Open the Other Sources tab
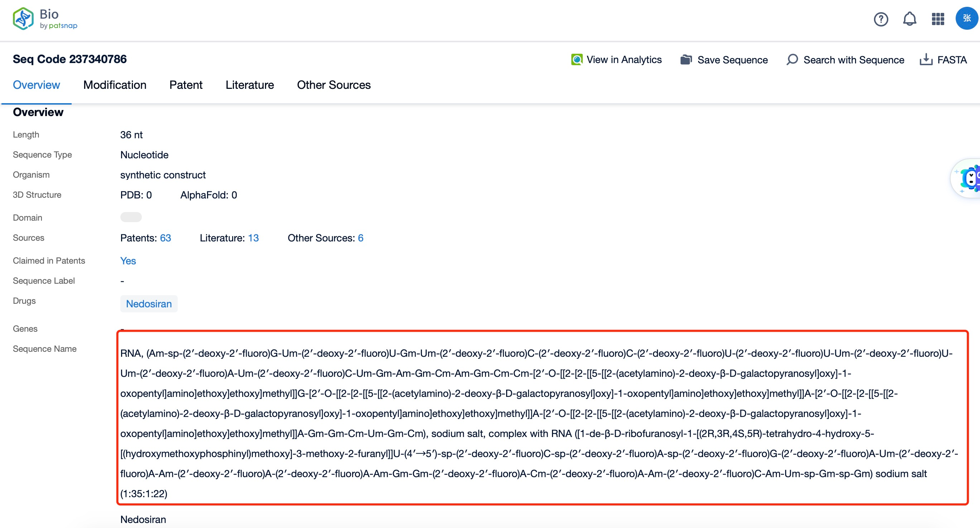The height and width of the screenshot is (528, 980). click(x=333, y=85)
